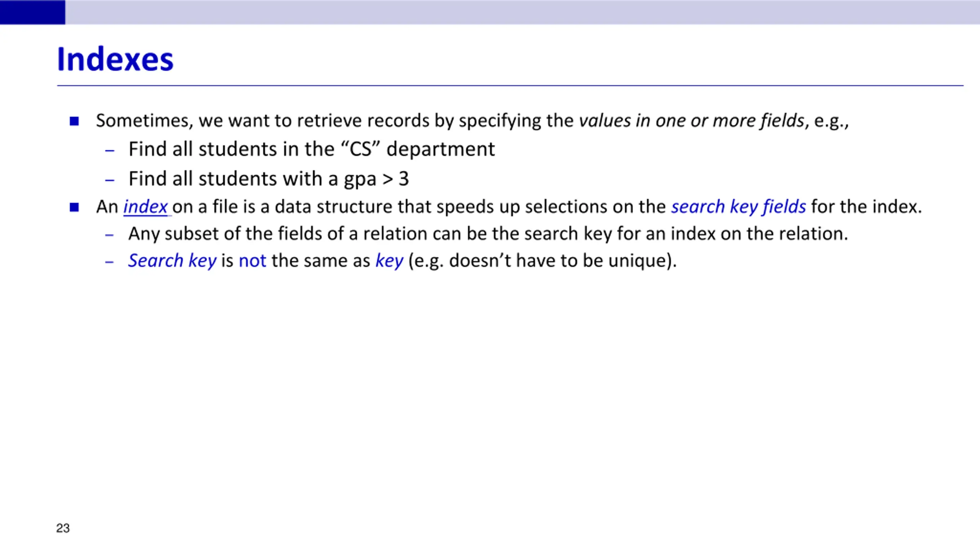Click the dash before 'Search key is not'
This screenshot has height=551, width=980.
coord(110,262)
